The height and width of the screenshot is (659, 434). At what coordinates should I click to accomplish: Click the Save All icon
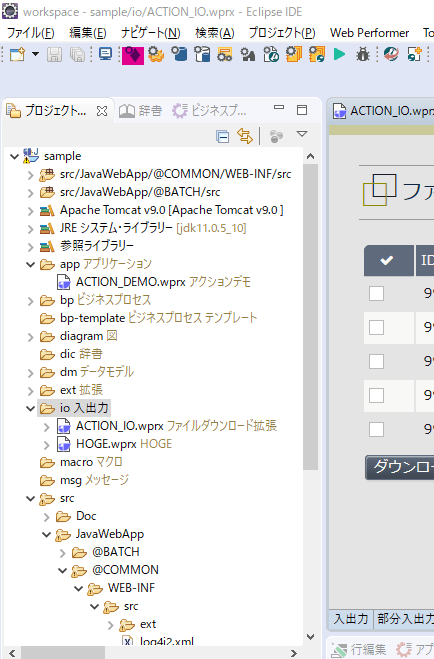coord(78,55)
